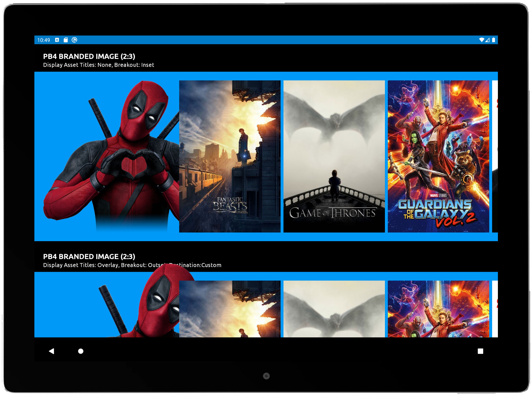The height and width of the screenshot is (398, 532).
Task: Tap the SD card notification icon
Action: (66, 40)
